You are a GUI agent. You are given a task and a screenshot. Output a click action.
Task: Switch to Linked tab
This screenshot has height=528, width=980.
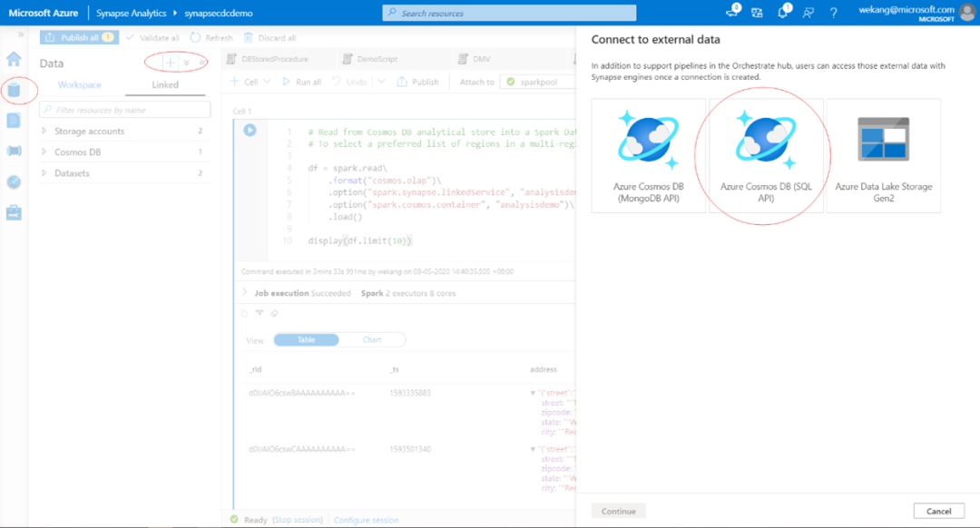coord(165,85)
